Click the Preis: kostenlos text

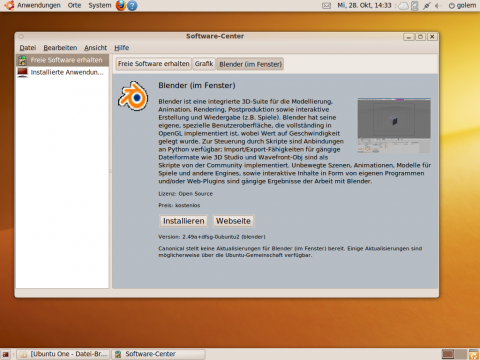point(179,205)
